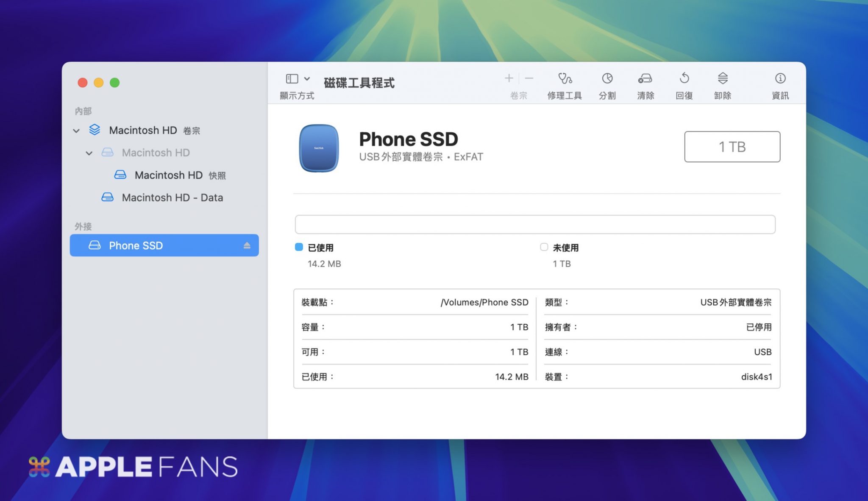Collapse the Macintosh HD volume group (卷宗)
This screenshot has width=868, height=501.
[76, 131]
